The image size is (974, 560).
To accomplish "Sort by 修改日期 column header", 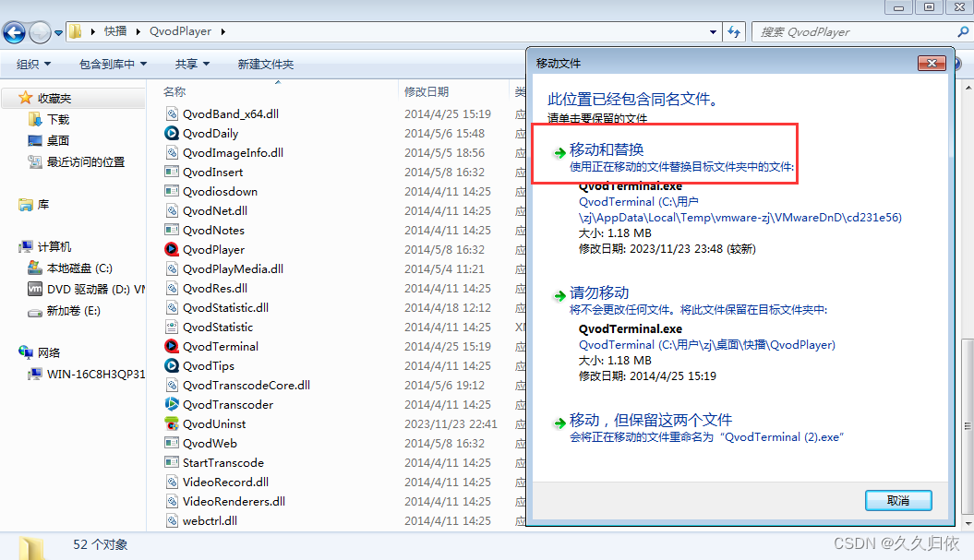I will point(427,92).
